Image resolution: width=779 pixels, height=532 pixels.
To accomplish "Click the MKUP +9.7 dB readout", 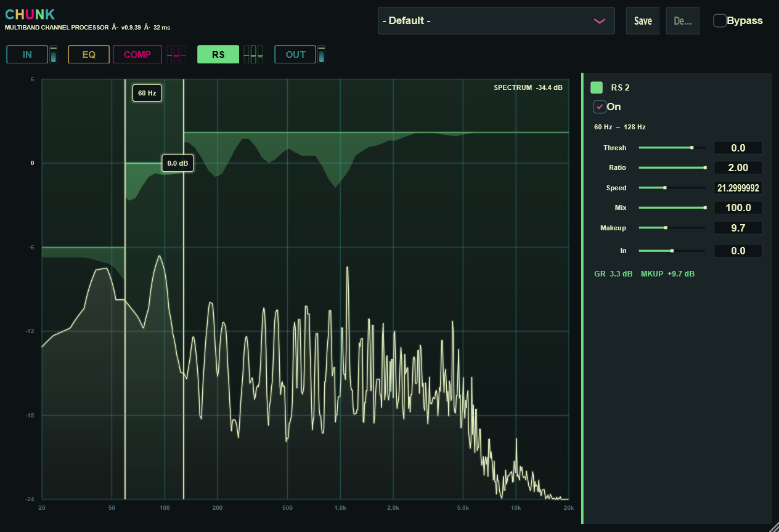I will click(x=667, y=273).
